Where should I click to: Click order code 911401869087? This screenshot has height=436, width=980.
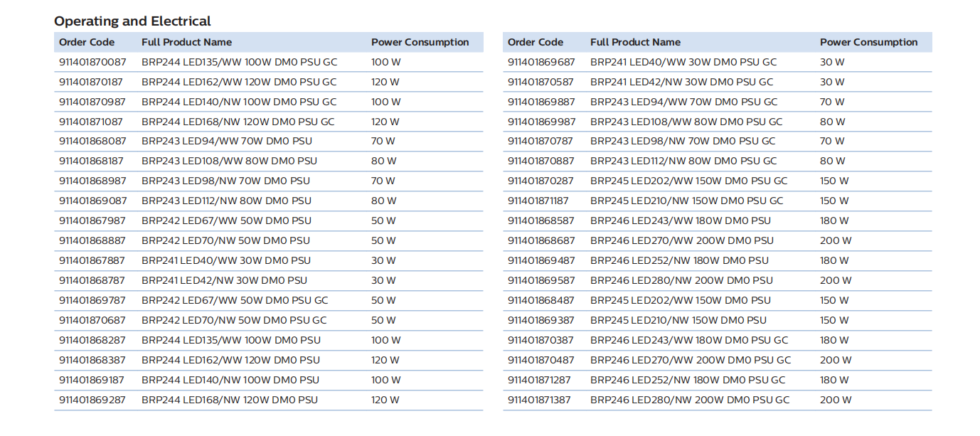(x=92, y=201)
